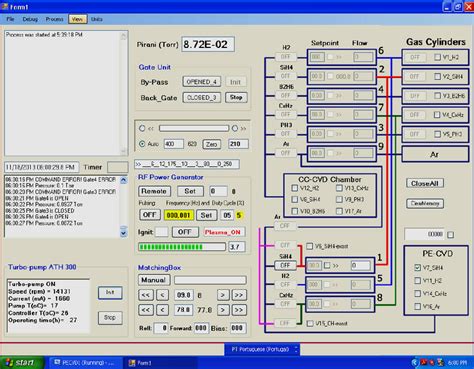Click the 400 value field
This screenshot has height=369, width=474.
click(x=173, y=144)
